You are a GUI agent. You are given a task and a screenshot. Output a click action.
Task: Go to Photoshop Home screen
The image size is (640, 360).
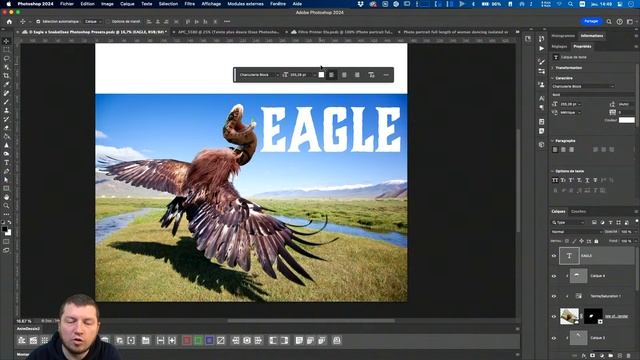point(9,21)
